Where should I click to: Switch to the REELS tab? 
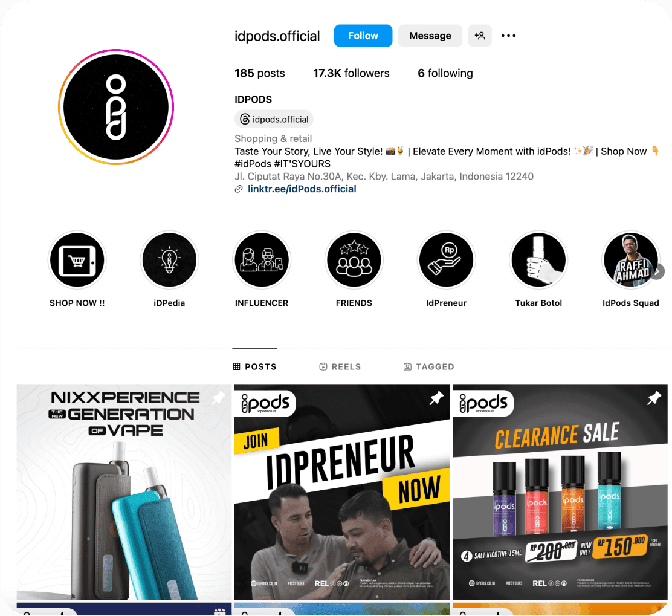(340, 366)
